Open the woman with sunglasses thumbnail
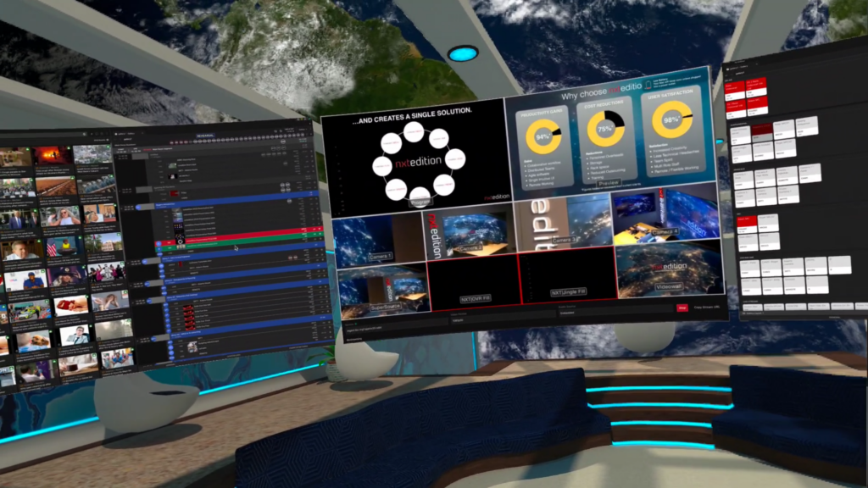Screen dimensions: 868x488 coord(59,217)
